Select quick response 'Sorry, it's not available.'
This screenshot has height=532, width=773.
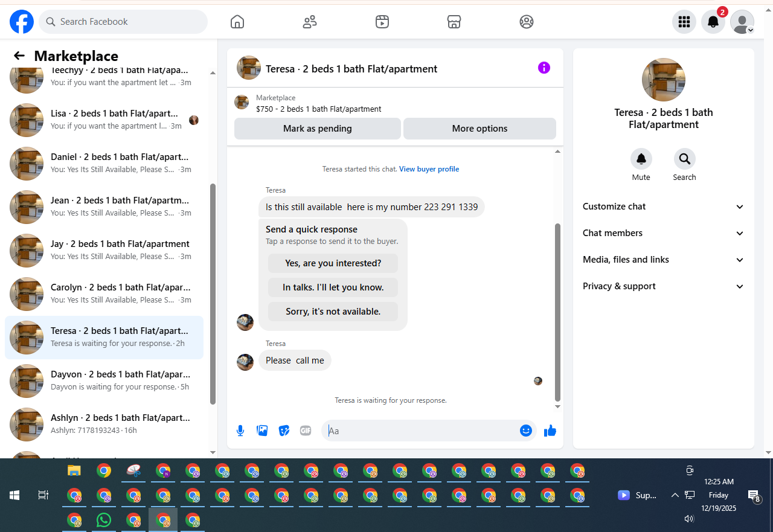click(x=333, y=312)
